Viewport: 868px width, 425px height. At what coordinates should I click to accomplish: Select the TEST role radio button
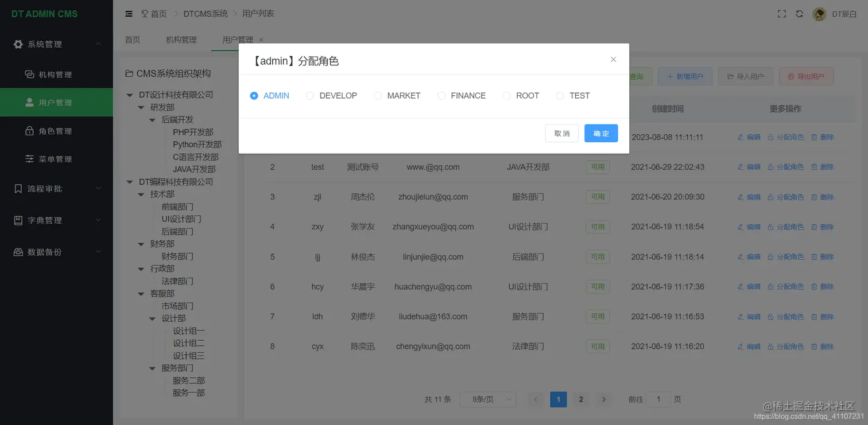click(x=559, y=96)
